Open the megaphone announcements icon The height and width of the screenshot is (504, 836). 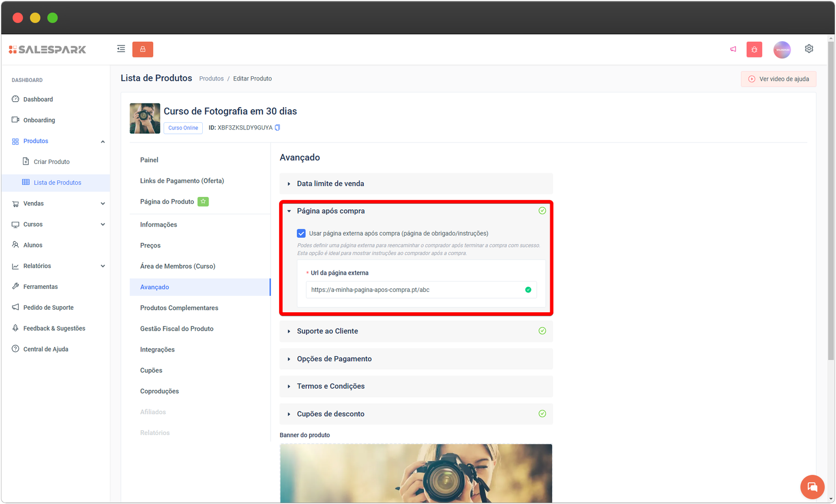[733, 49]
